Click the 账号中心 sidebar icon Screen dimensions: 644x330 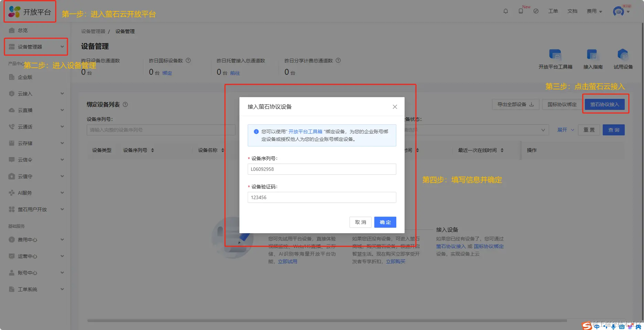coord(12,273)
